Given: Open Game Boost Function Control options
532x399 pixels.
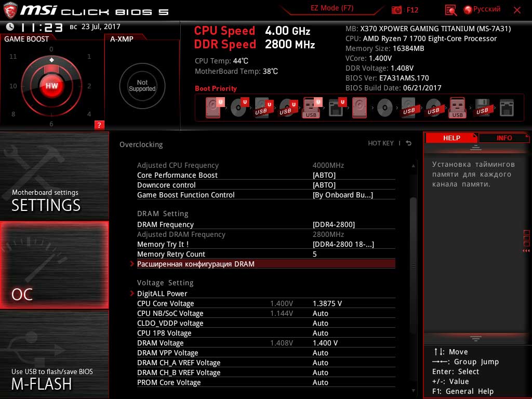Looking at the screenshot, I should [x=266, y=195].
